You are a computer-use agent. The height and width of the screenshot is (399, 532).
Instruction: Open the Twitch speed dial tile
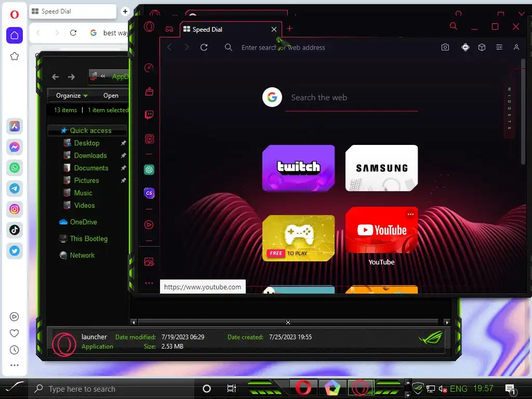[299, 168]
